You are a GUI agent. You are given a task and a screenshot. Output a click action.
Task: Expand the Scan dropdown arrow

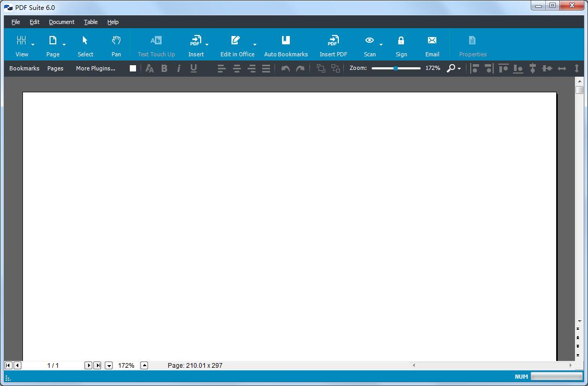381,45
